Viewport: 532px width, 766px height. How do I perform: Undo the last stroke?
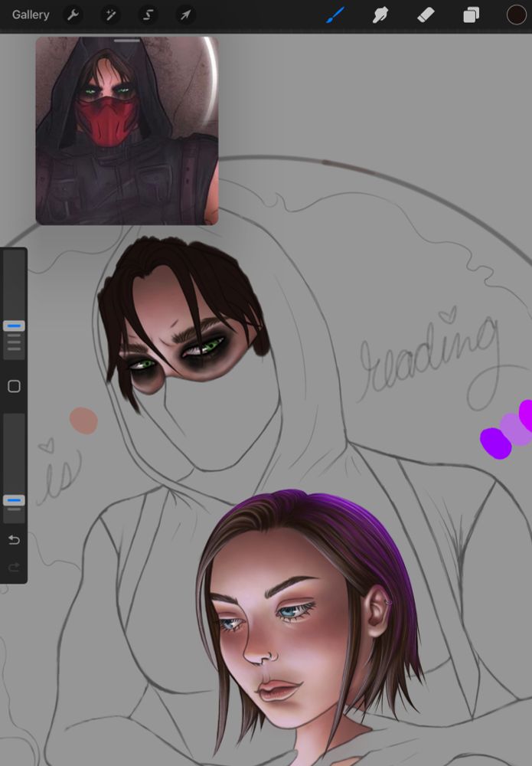[x=14, y=540]
